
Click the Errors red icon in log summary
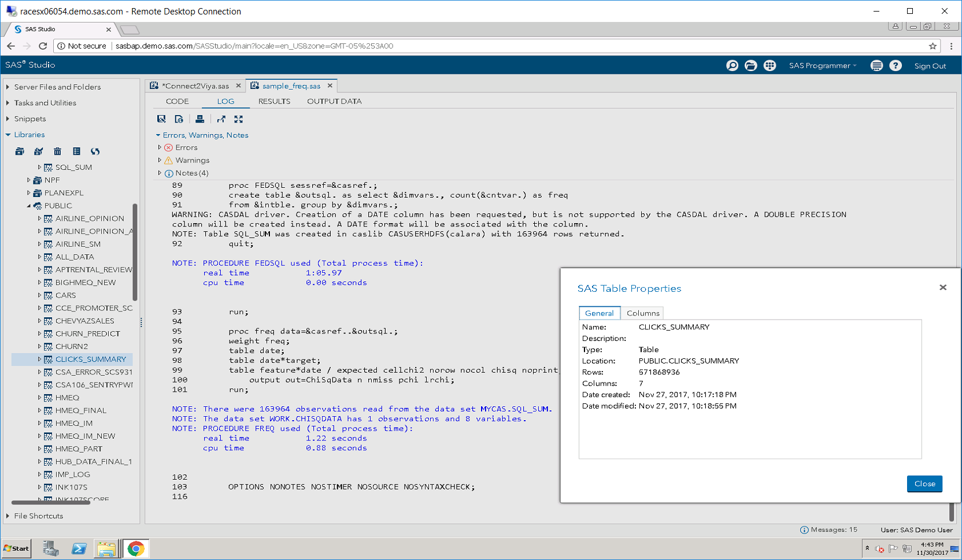pyautogui.click(x=169, y=148)
